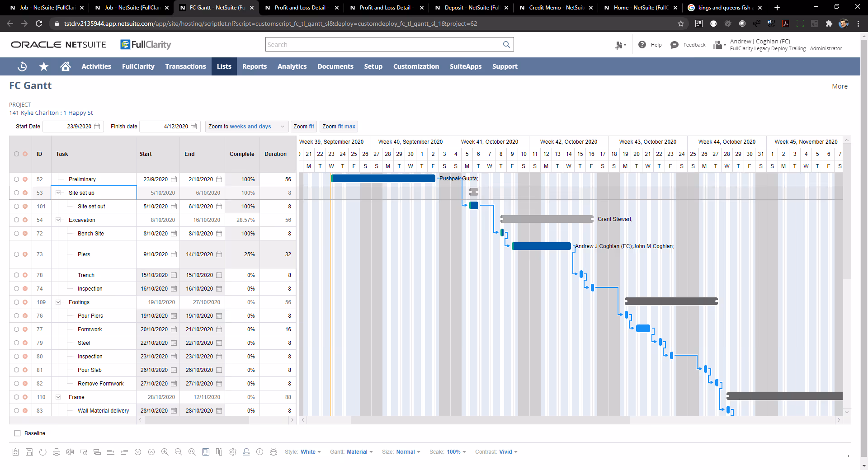
Task: Open the Start Date calendar picker
Action: tap(97, 127)
